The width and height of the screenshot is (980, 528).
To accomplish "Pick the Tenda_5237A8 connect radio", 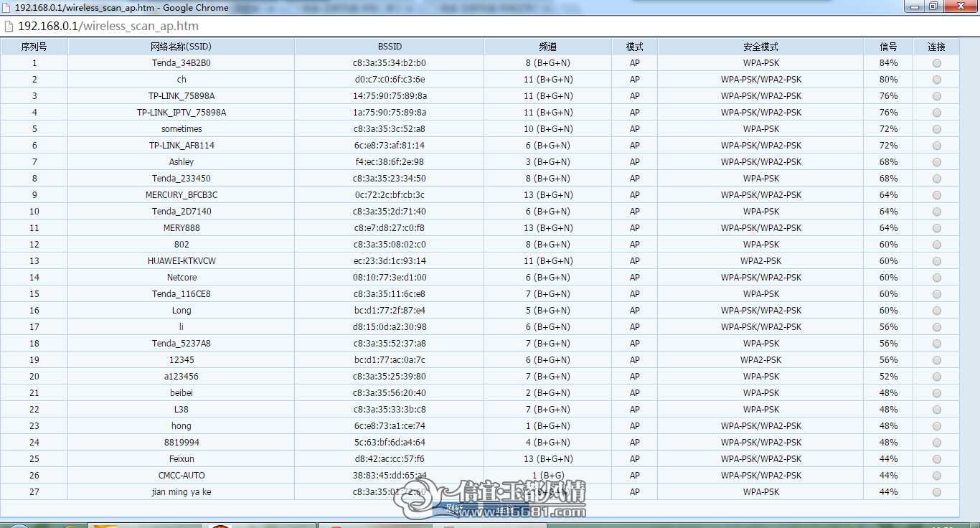I will 936,344.
